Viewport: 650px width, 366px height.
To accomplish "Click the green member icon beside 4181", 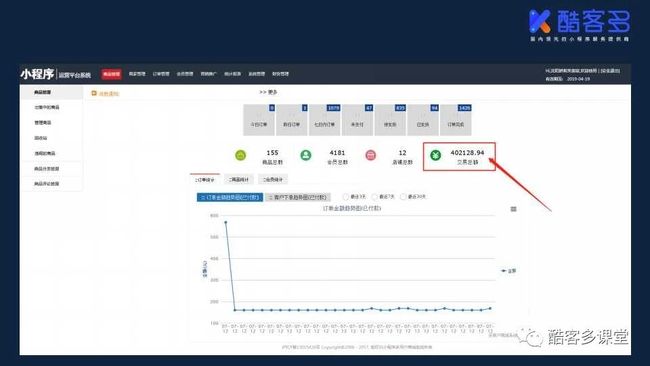I will 306,155.
